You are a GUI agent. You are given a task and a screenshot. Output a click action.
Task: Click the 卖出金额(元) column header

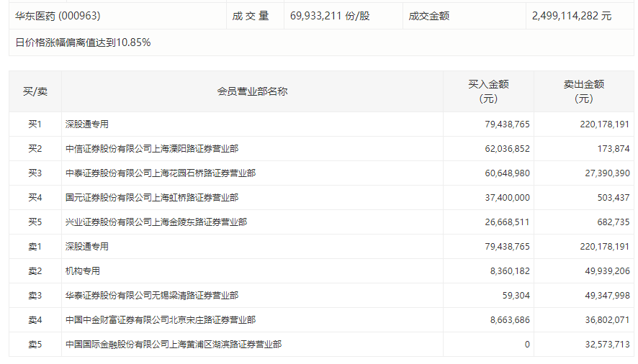[584, 91]
